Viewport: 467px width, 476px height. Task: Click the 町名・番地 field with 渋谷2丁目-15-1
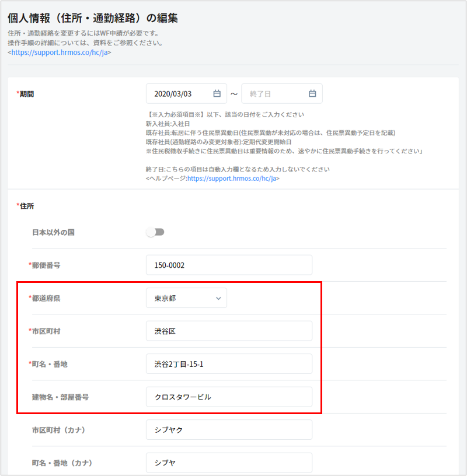(229, 364)
